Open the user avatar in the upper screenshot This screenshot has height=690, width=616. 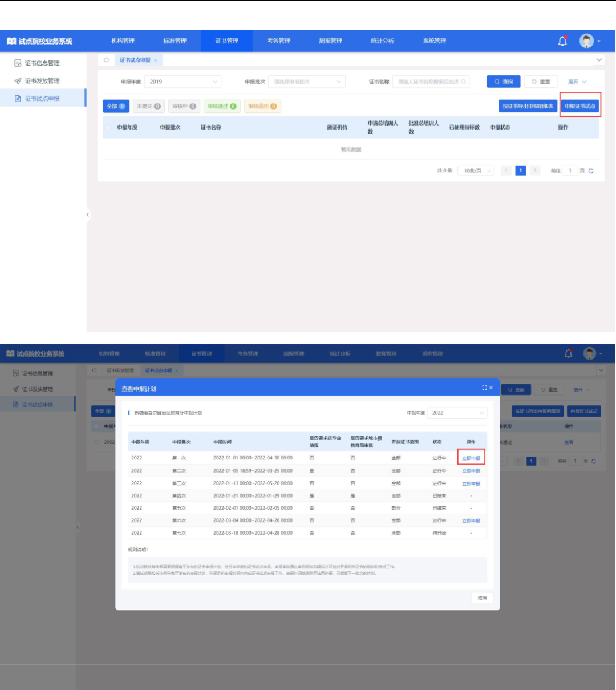(x=586, y=41)
